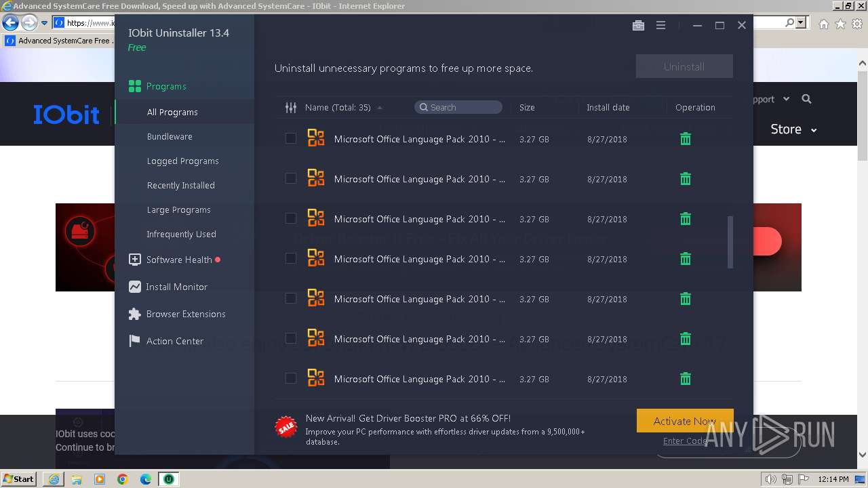Open the recent pages dropdown arrow in IE
The height and width of the screenshot is (488, 868).
click(x=44, y=22)
